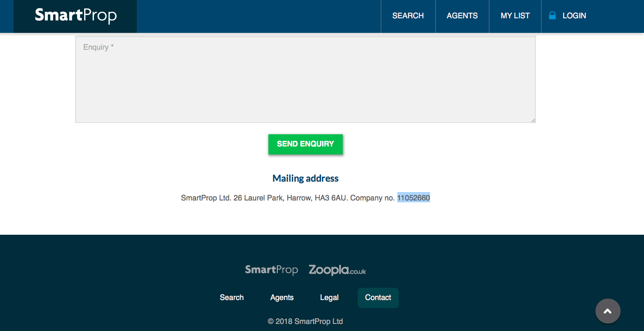Submit the form with Send Enquiry
Image resolution: width=644 pixels, height=331 pixels.
coord(306,144)
